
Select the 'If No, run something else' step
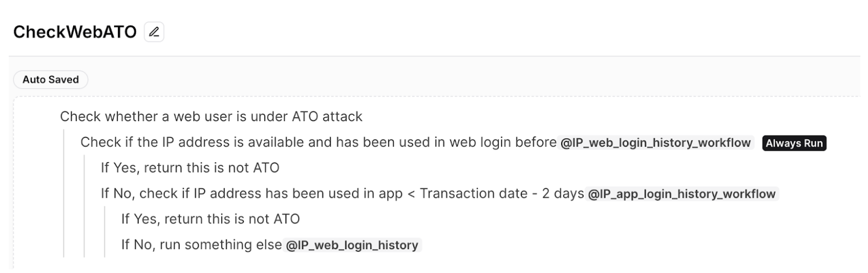tap(201, 245)
